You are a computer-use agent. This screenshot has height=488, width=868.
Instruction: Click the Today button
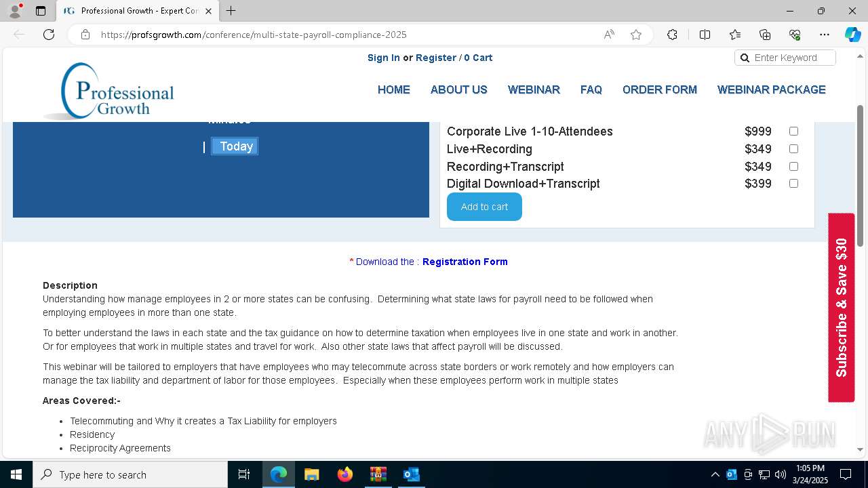[235, 146]
